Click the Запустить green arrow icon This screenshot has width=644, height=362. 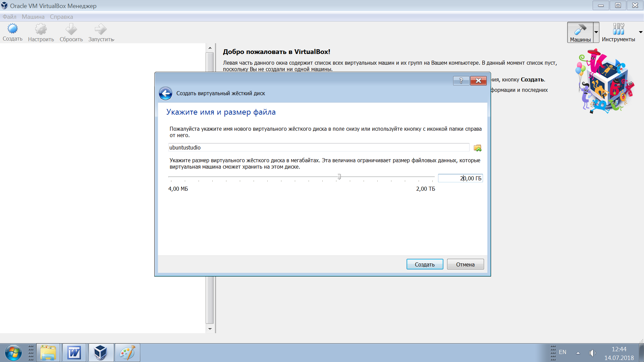click(x=101, y=29)
